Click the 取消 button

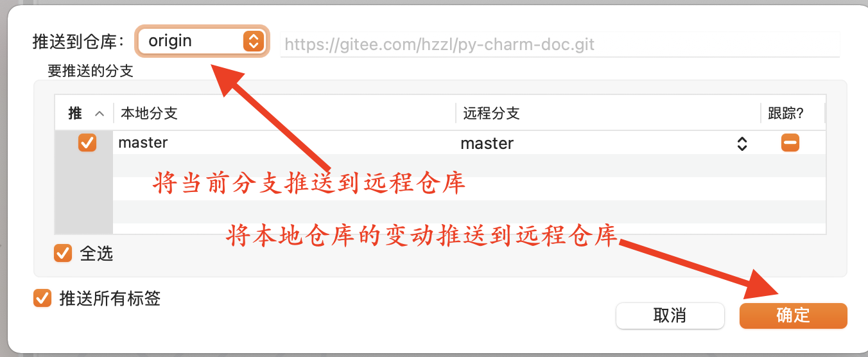pos(670,315)
